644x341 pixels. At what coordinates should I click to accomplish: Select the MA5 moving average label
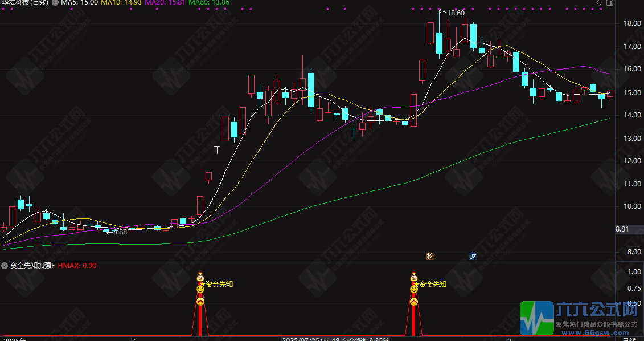(79, 3)
